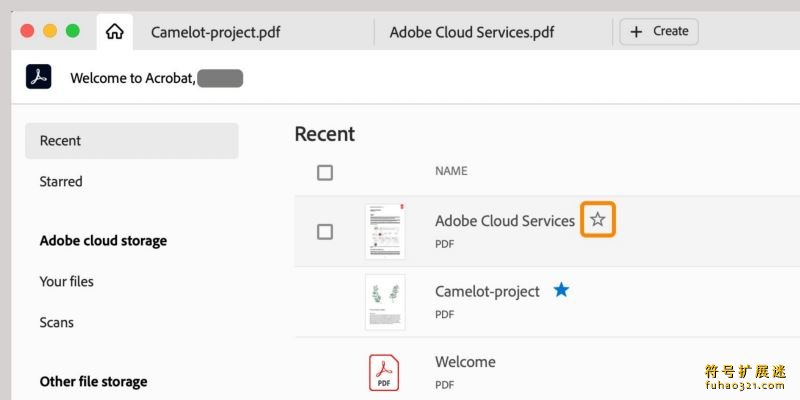Unstar the Camelot-project file

(561, 290)
